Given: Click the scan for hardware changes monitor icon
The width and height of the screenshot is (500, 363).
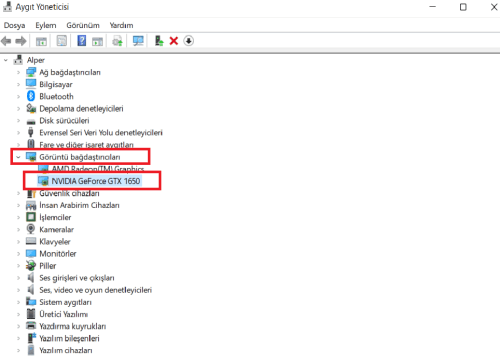Looking at the screenshot, I should click(x=138, y=41).
